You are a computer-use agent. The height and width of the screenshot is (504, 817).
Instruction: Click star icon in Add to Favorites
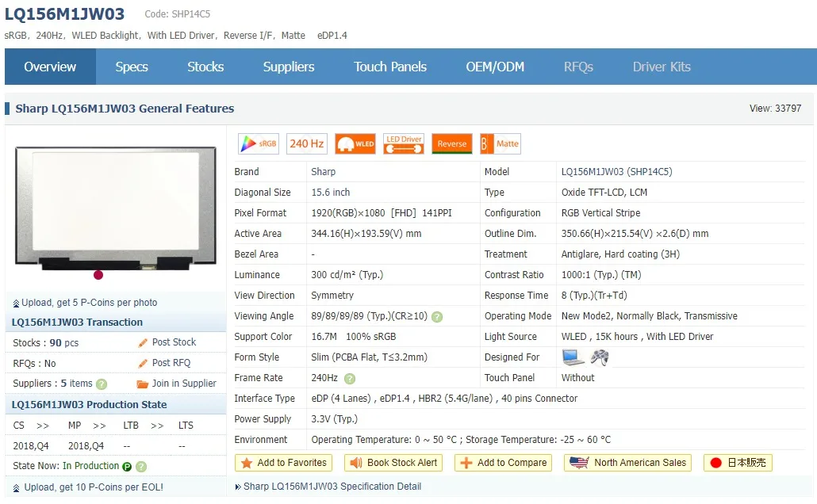tap(247, 463)
